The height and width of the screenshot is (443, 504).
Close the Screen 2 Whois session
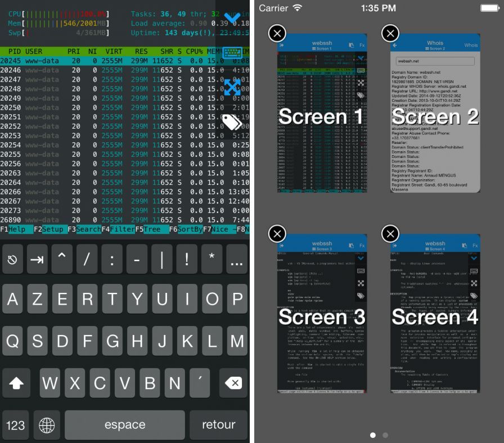pyautogui.click(x=390, y=34)
